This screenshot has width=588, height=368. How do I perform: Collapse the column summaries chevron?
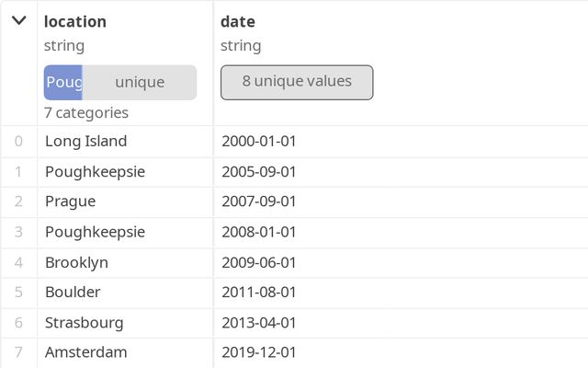[18, 21]
